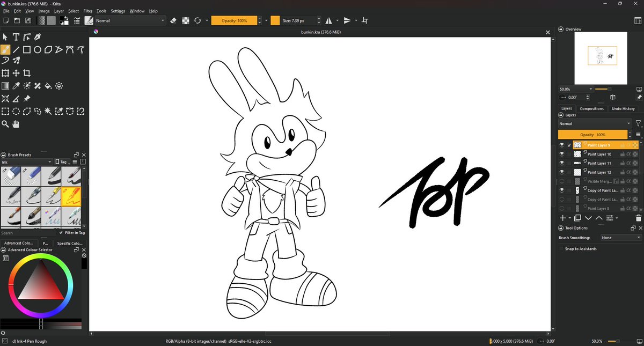Viewport: 644px width, 346px height.
Task: Pick the Ellipse shape tool
Action: (38, 49)
